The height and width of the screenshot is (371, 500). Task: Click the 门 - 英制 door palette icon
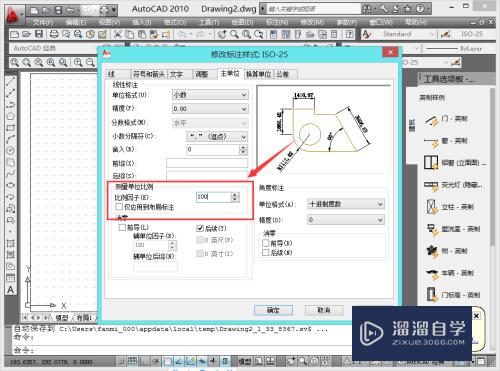pyautogui.click(x=432, y=120)
